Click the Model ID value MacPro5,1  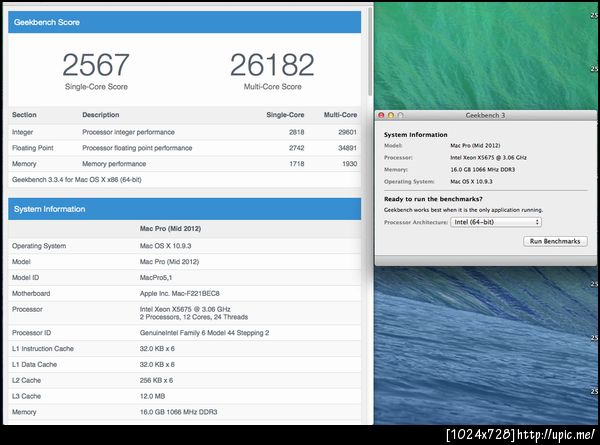tap(156, 278)
